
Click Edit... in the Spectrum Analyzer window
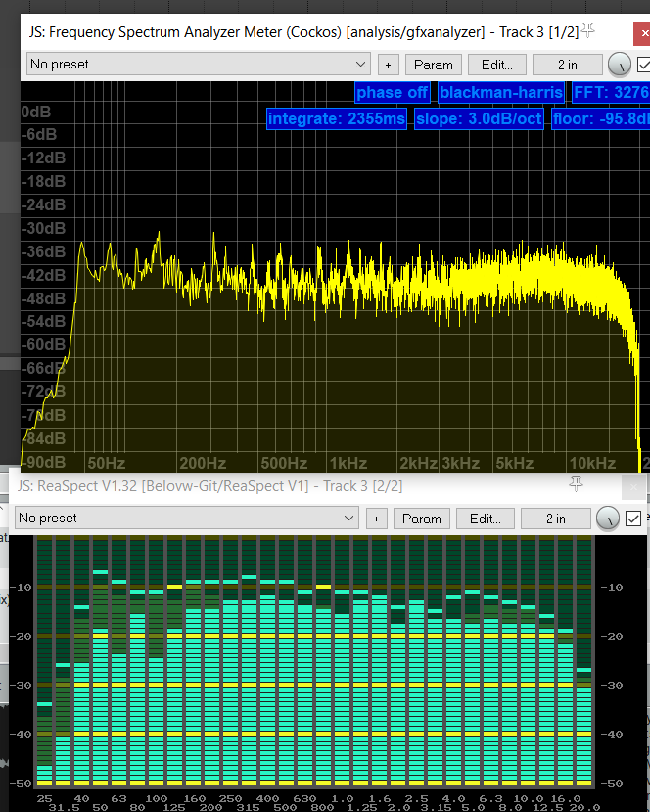497,65
